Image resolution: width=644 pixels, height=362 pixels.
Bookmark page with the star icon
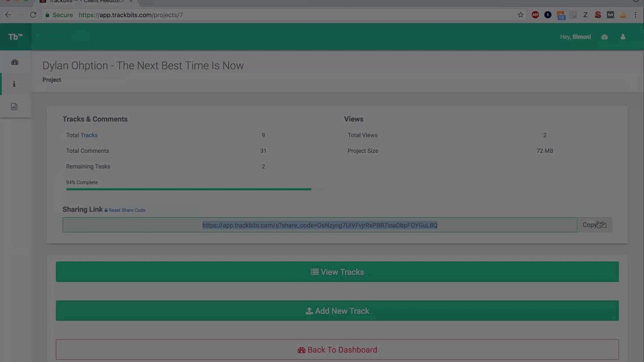click(x=520, y=15)
